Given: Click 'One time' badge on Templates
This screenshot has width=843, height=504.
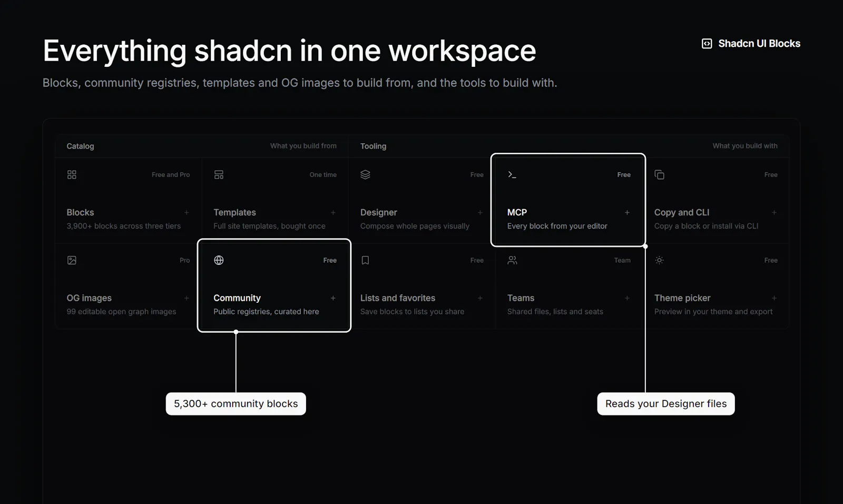Looking at the screenshot, I should tap(323, 175).
